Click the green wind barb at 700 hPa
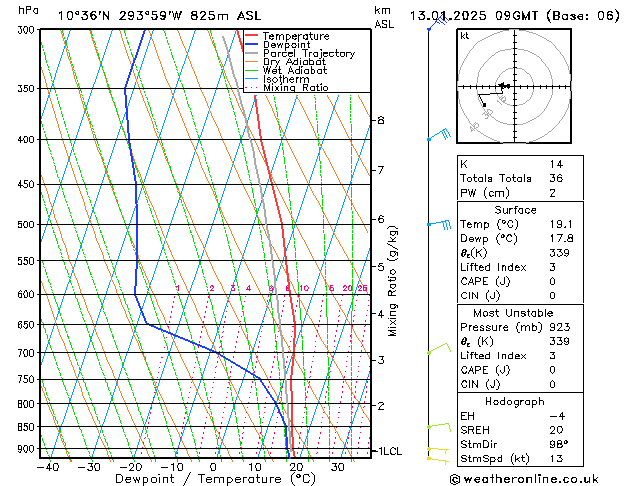629x486 pixels. [439, 348]
